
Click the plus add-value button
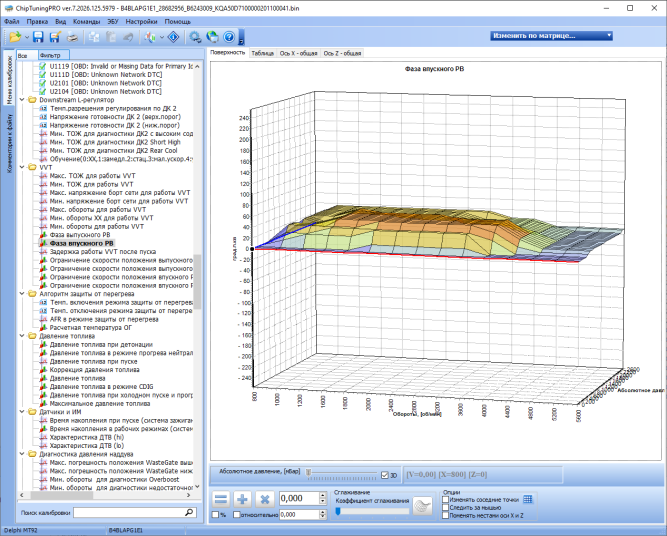pyautogui.click(x=242, y=499)
